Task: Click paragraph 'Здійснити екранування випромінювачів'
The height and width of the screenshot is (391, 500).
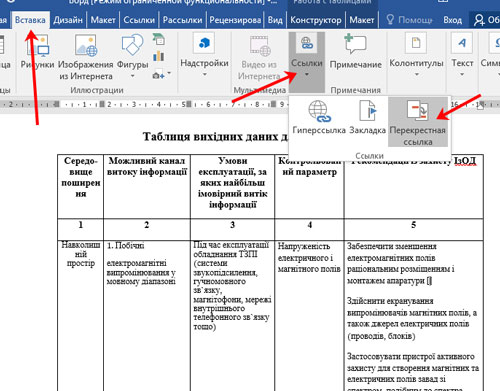Action: pyautogui.click(x=412, y=318)
